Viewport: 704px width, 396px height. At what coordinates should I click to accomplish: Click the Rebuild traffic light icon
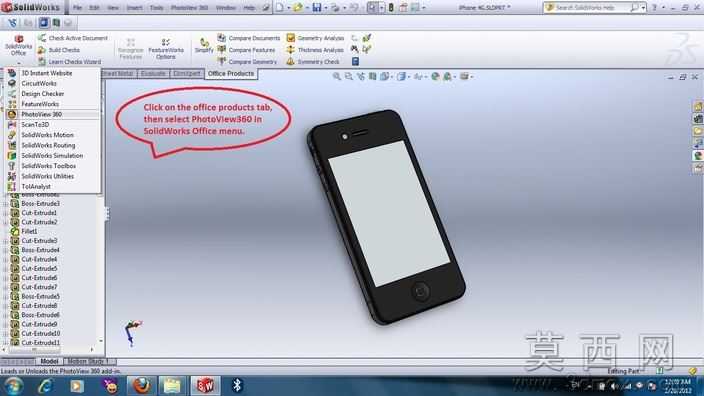tap(391, 8)
